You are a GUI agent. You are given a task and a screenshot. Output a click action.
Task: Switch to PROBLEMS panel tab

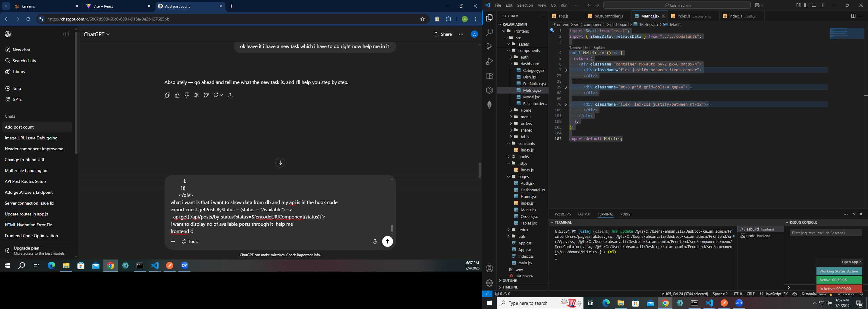coord(563,215)
